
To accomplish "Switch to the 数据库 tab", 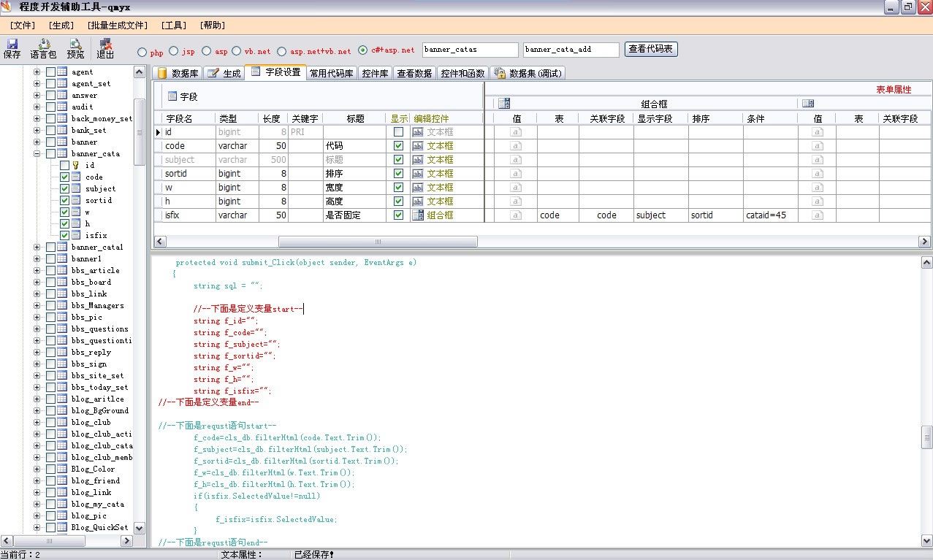I will pyautogui.click(x=177, y=73).
